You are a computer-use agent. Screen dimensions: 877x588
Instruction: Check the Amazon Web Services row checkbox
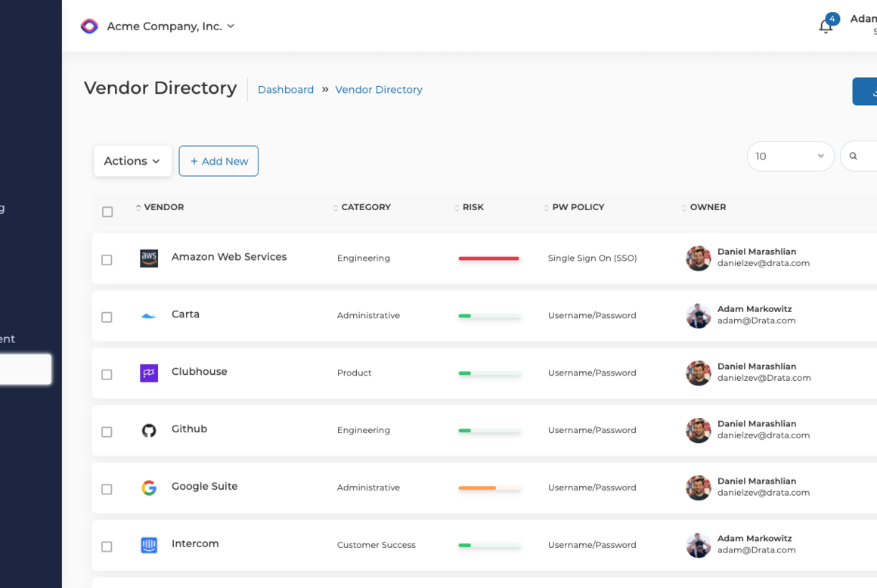(107, 260)
